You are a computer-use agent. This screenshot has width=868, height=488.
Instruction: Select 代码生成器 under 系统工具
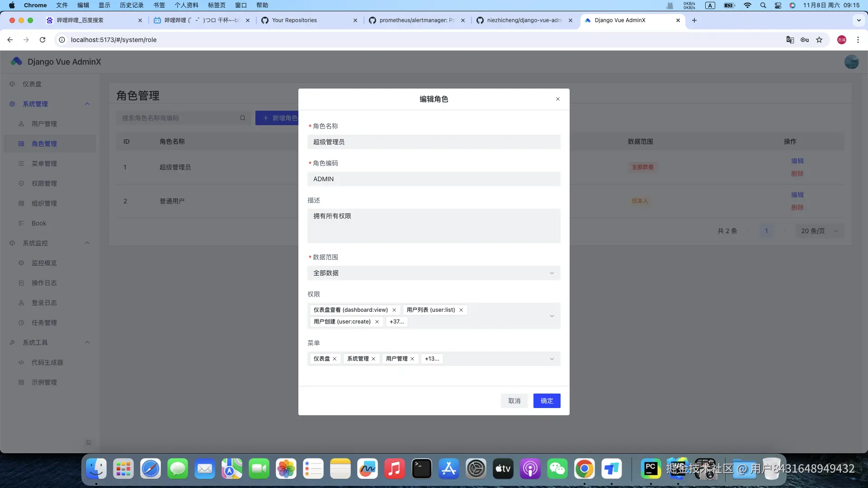[x=47, y=362]
